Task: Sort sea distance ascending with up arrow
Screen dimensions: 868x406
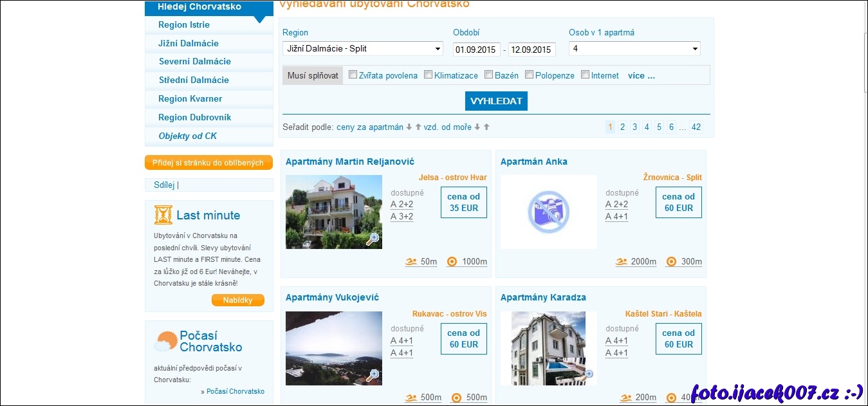Action: [486, 127]
